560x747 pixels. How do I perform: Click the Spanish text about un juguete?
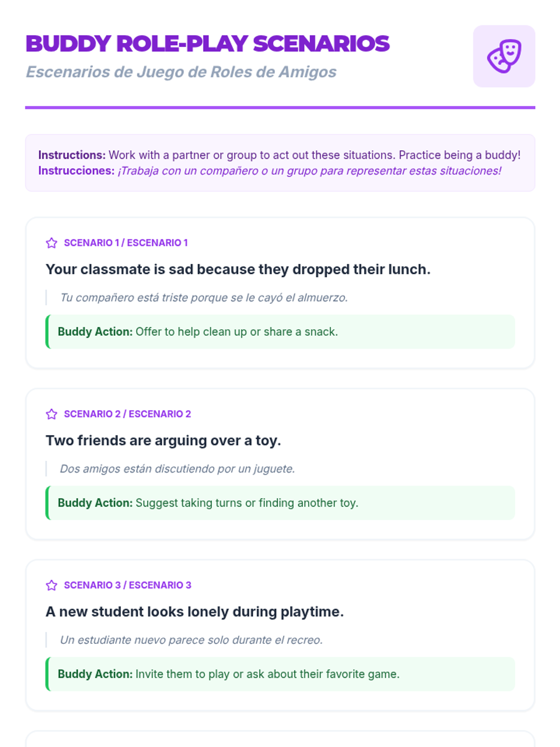177,469
